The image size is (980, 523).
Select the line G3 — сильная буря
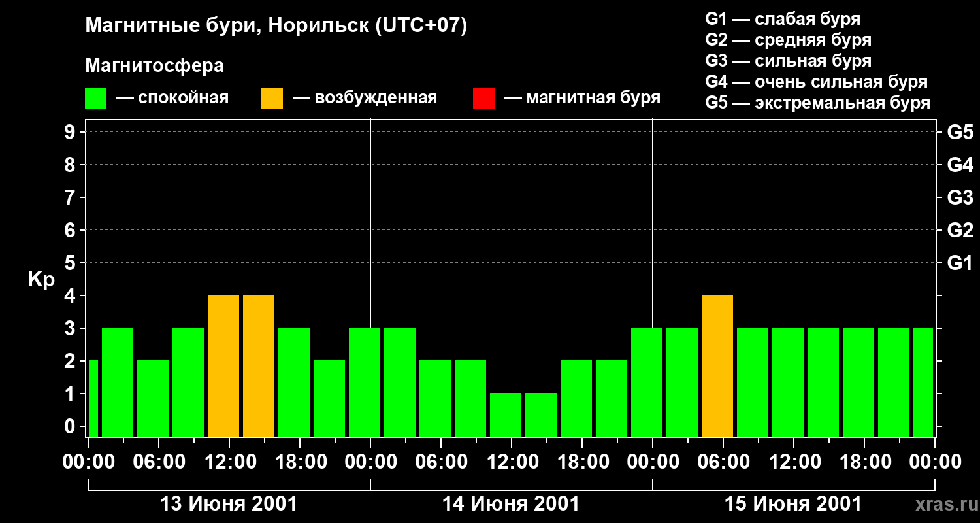pos(789,61)
